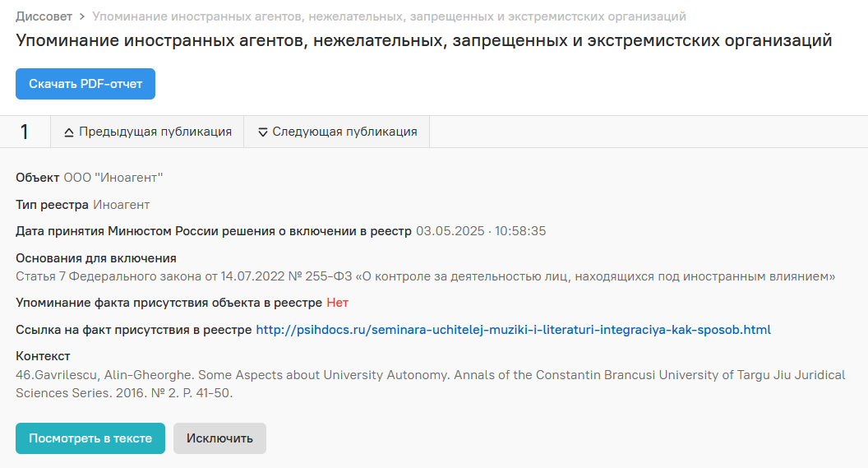Click the up-arrow icon for previous publication
Image resolution: width=868 pixels, height=468 pixels.
(69, 132)
